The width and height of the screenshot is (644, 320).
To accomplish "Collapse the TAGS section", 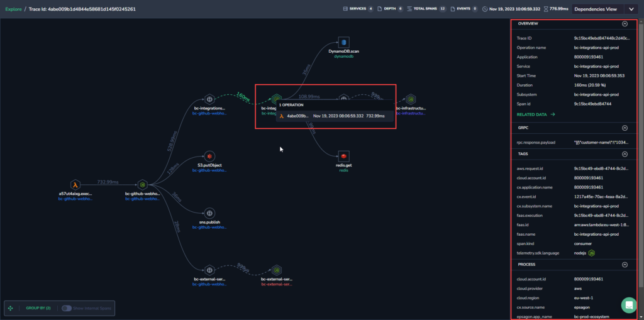I will coord(625,154).
